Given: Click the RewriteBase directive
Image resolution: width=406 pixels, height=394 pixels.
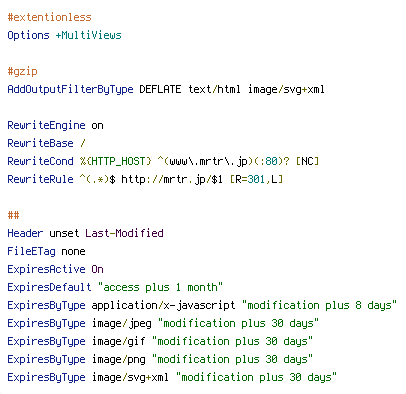Looking at the screenshot, I should (40, 143).
